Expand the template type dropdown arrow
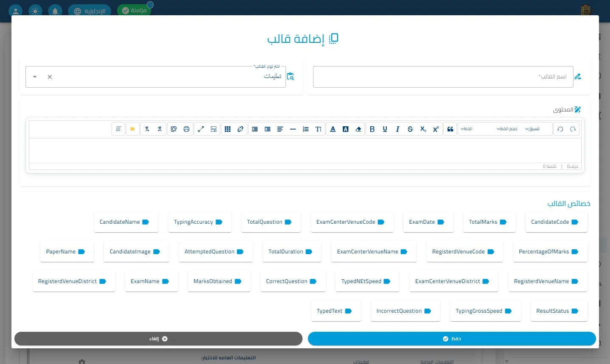Image resolution: width=610 pixels, height=364 pixels. tap(35, 77)
